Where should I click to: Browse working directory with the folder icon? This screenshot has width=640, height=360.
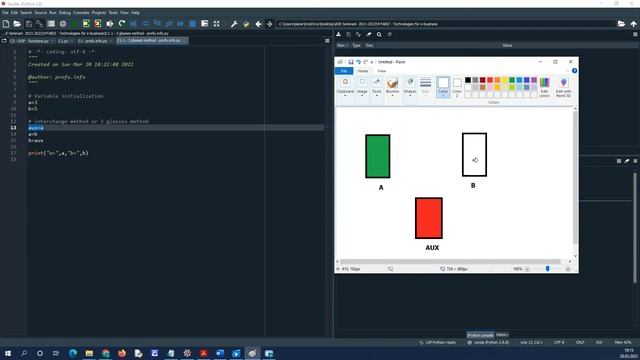pyautogui.click(x=621, y=24)
